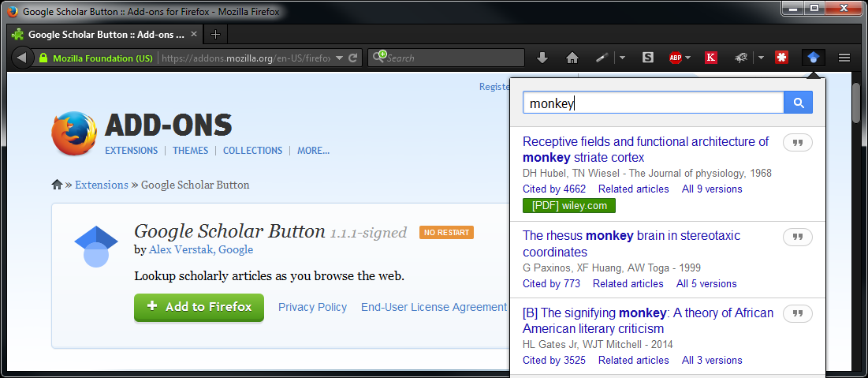Click Cited by 773

click(551, 284)
